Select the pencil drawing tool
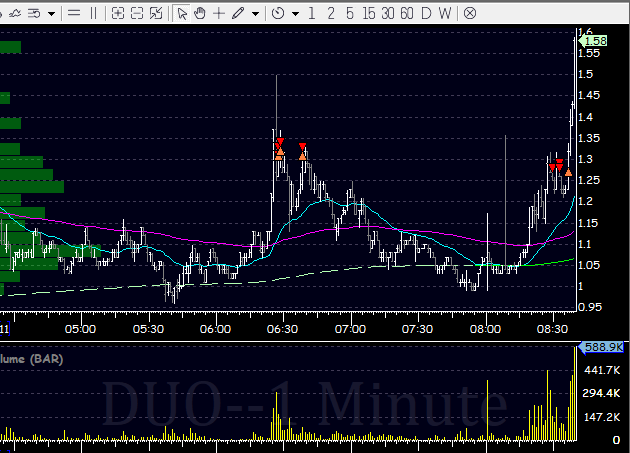630x453 pixels. pyautogui.click(x=238, y=13)
